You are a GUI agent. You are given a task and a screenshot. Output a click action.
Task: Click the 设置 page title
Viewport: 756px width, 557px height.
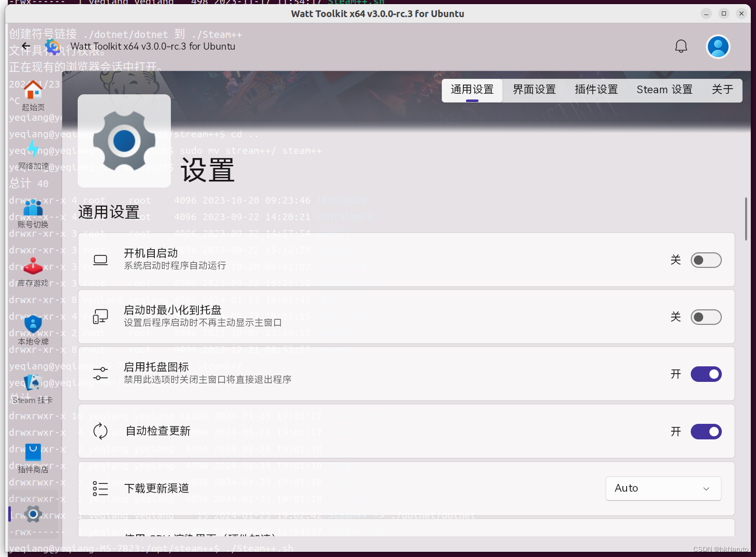(x=208, y=170)
